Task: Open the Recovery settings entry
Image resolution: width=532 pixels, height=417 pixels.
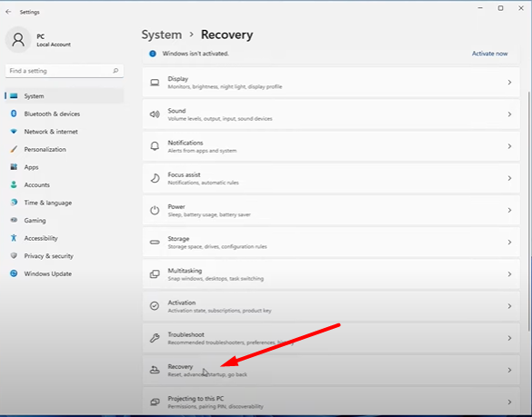Action: coord(331,370)
